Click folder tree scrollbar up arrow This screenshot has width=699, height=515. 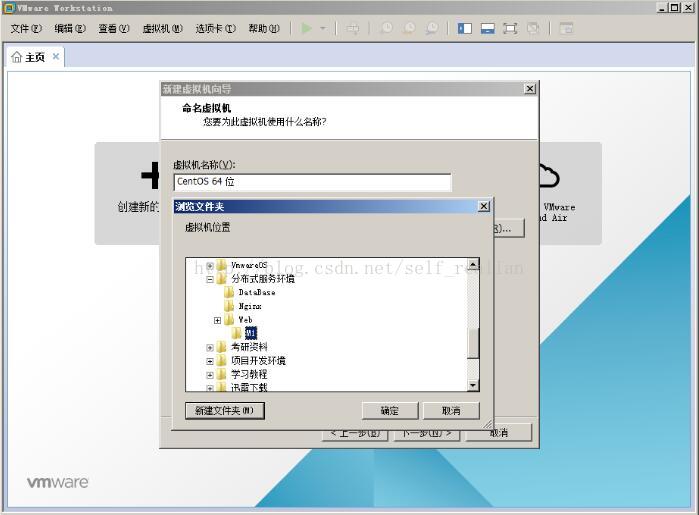point(473,264)
